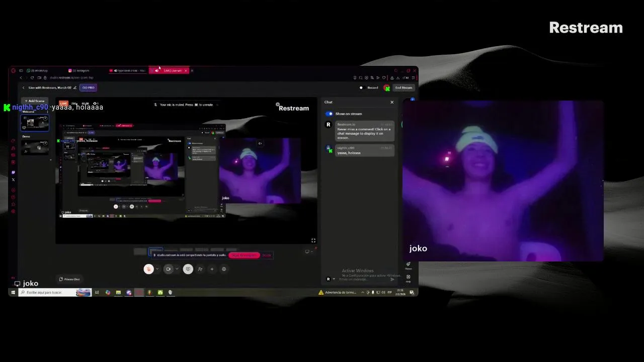The width and height of the screenshot is (644, 362).
Task: Open the studio settings gear
Action: coord(224,269)
